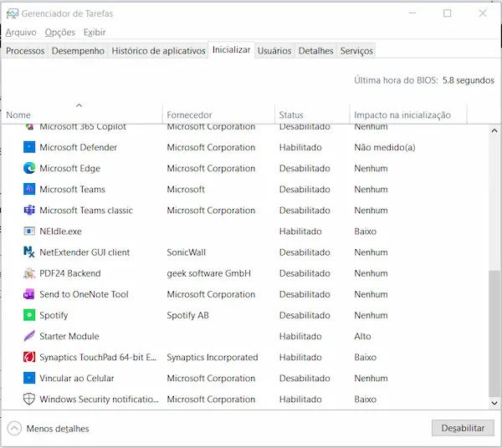
Task: Collapse view with Menos detalhes arrow
Action: [x=14, y=429]
